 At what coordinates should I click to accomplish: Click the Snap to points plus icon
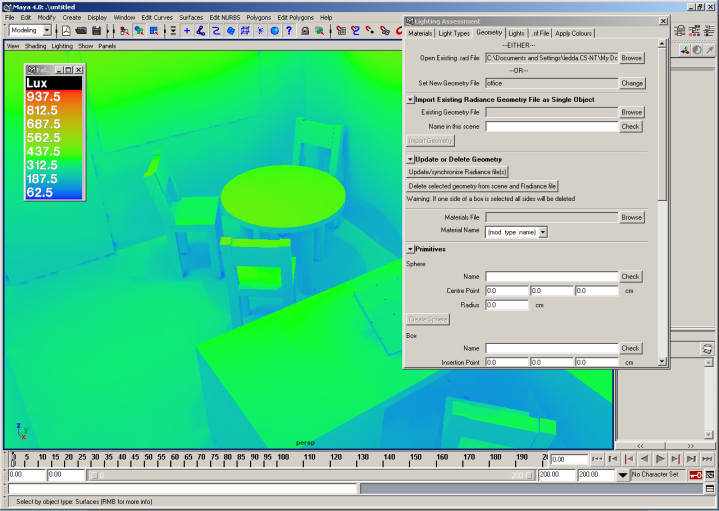pyautogui.click(x=187, y=31)
